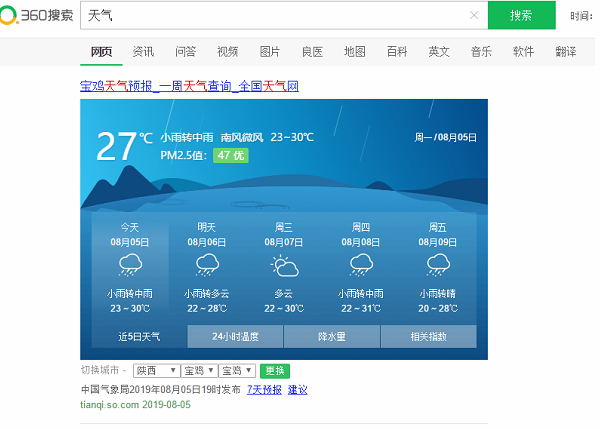Select the 网页 tab
Screen dimensions: 600x429
pos(101,51)
